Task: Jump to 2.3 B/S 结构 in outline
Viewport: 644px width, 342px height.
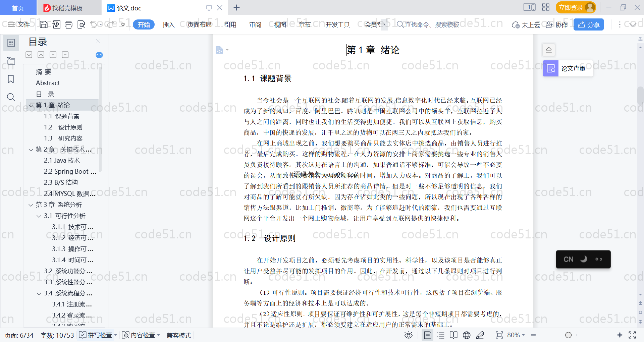Action: tap(61, 183)
